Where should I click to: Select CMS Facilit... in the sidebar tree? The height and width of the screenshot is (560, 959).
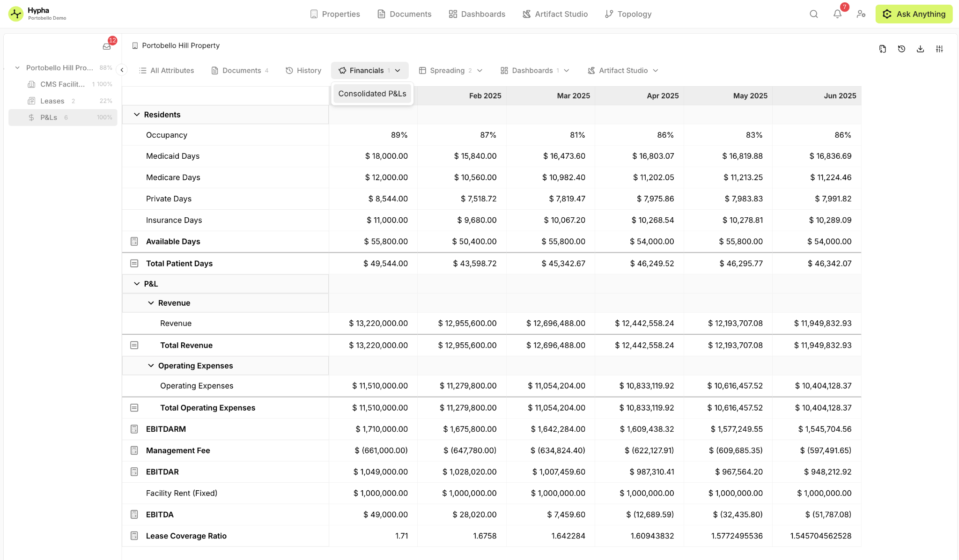tap(63, 84)
